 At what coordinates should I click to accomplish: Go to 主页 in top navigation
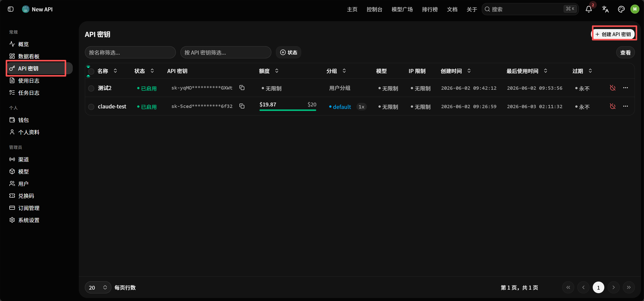point(352,9)
